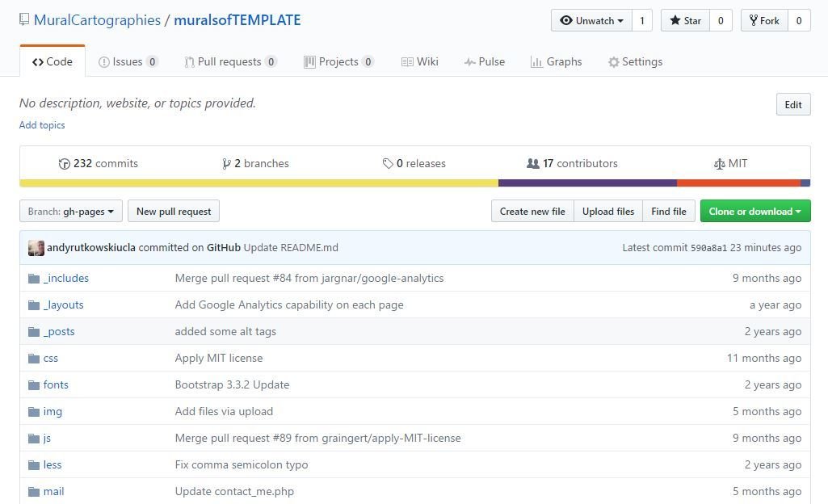Click the license scale icon beside MIT

[x=719, y=164]
